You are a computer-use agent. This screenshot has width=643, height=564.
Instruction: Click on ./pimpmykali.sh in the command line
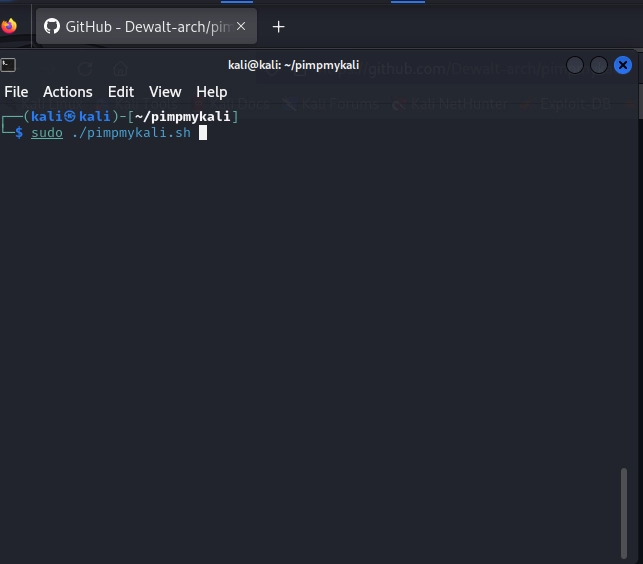pyautogui.click(x=130, y=133)
